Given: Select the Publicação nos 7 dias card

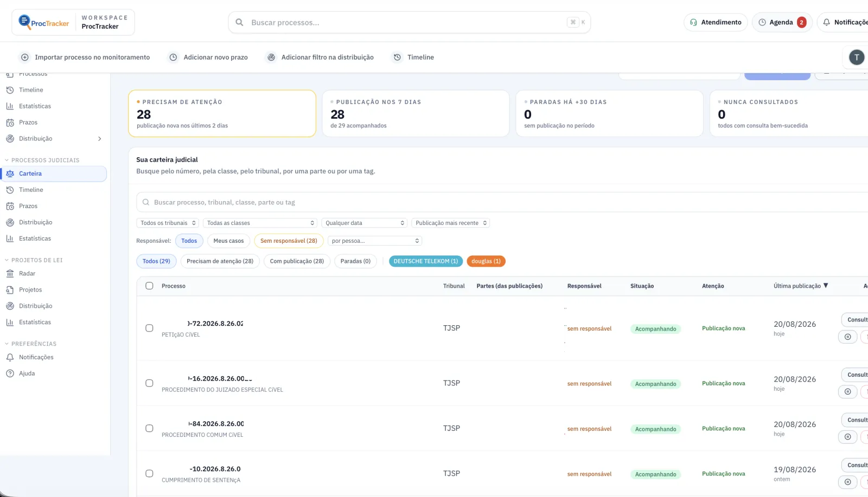Looking at the screenshot, I should click(416, 113).
